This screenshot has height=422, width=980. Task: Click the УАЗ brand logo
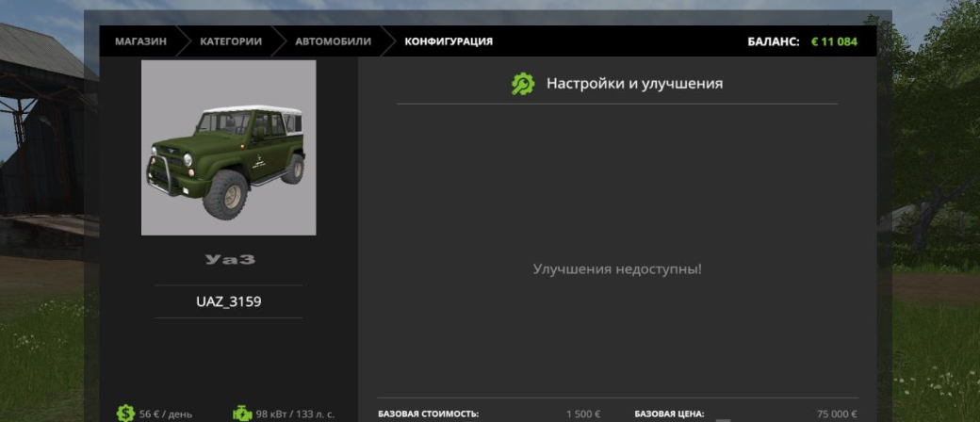coord(229,259)
